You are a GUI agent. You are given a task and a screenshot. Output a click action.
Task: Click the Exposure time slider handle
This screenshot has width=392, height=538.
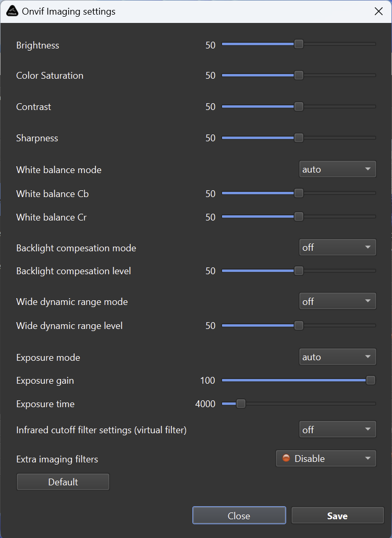tap(241, 404)
